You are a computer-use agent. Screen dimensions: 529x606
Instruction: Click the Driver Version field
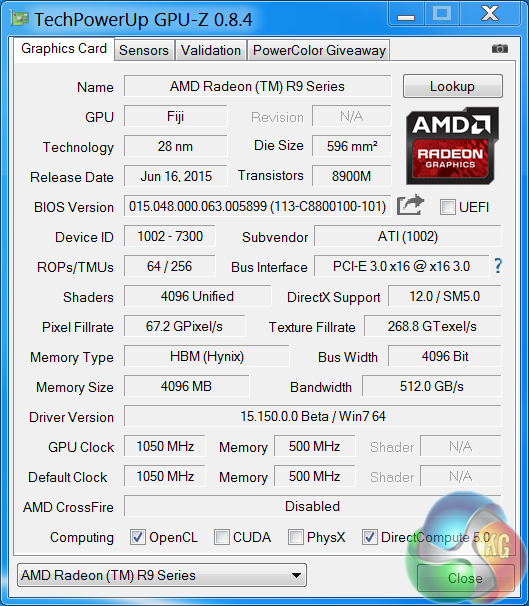tap(313, 416)
